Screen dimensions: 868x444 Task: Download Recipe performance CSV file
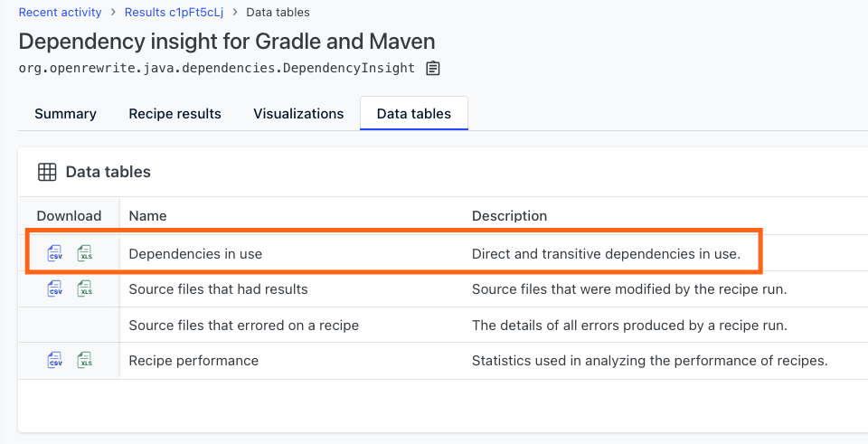pos(55,360)
